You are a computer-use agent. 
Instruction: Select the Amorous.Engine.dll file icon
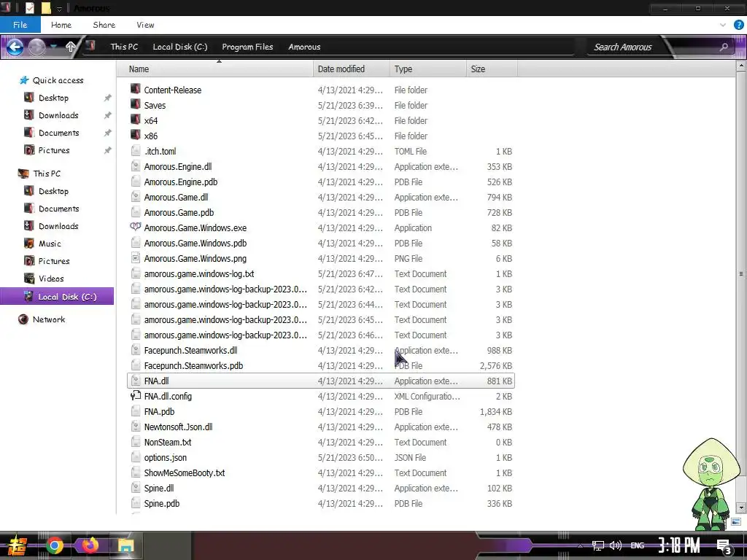coord(135,166)
